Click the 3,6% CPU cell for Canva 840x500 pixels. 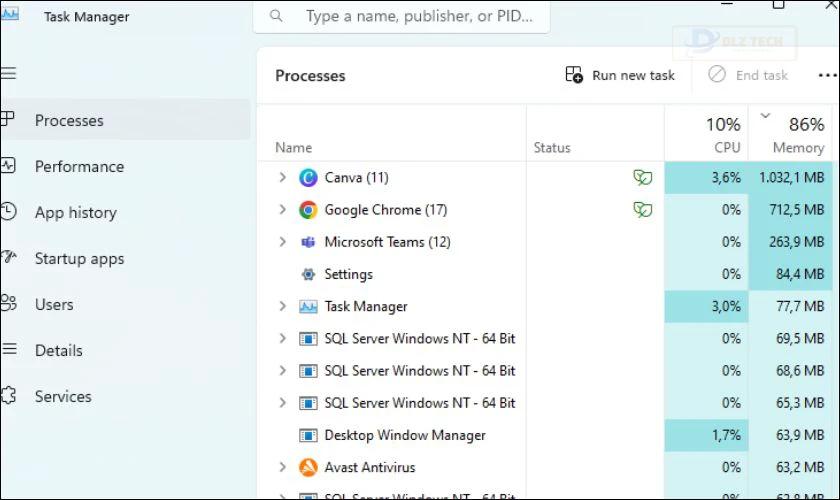[x=706, y=177]
